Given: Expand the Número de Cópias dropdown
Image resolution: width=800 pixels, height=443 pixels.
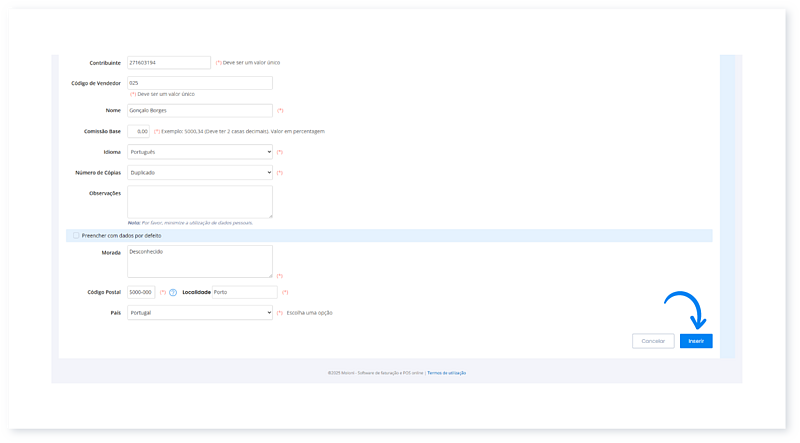Looking at the screenshot, I should point(200,172).
